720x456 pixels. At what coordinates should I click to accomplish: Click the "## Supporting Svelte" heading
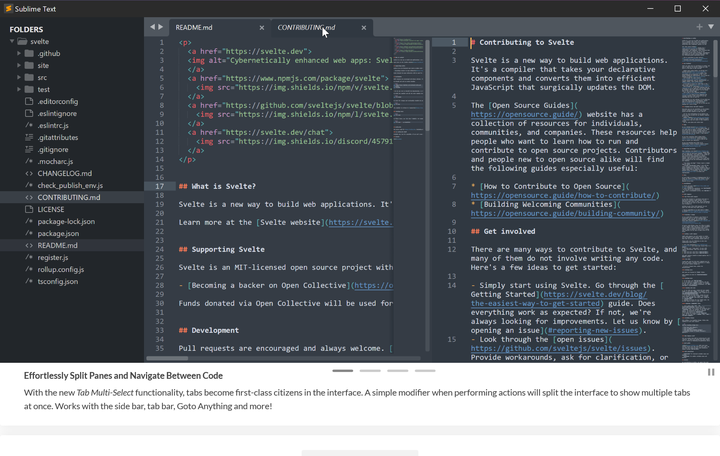[x=221, y=249]
